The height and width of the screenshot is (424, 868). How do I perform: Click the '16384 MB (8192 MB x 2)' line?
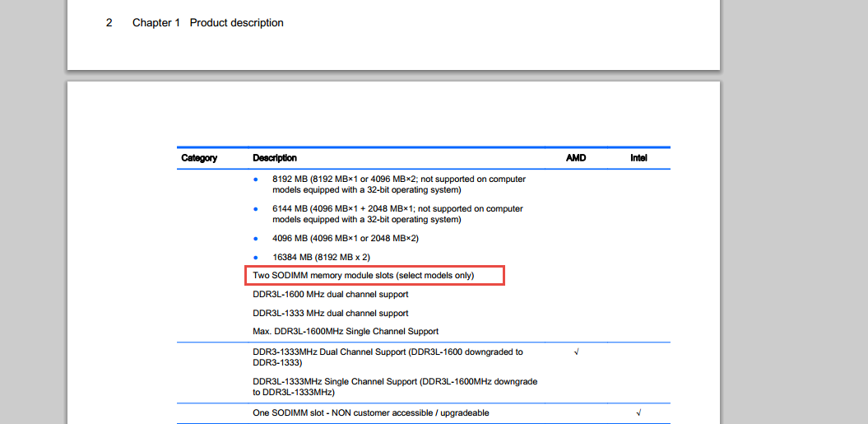tap(323, 258)
